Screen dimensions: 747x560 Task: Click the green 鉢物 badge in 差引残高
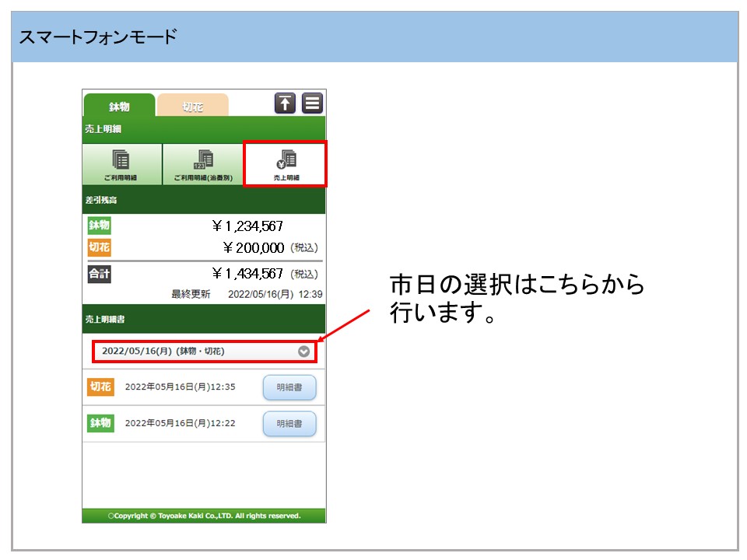(100, 226)
